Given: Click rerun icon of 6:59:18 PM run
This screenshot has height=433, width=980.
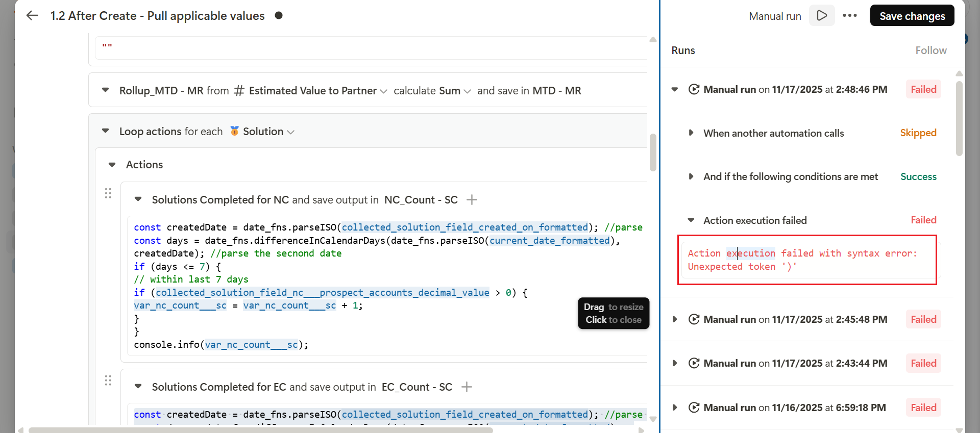Looking at the screenshot, I should pos(694,408).
